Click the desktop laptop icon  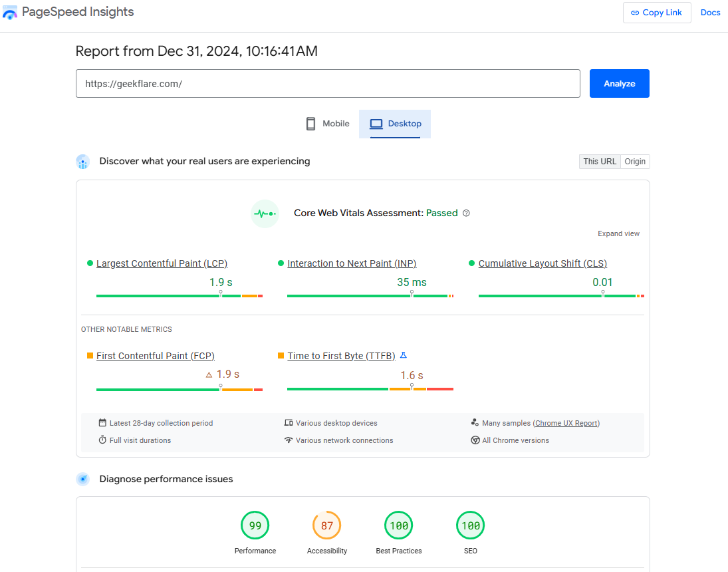376,124
